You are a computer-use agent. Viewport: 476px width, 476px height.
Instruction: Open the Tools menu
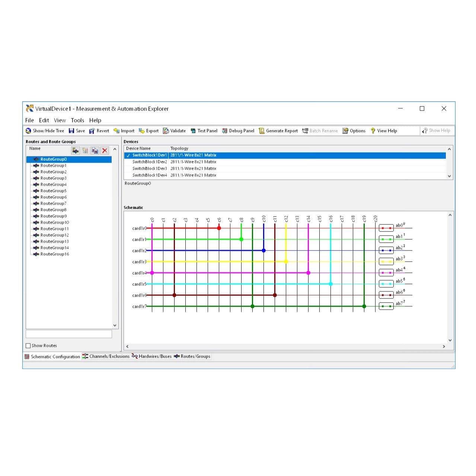[77, 120]
